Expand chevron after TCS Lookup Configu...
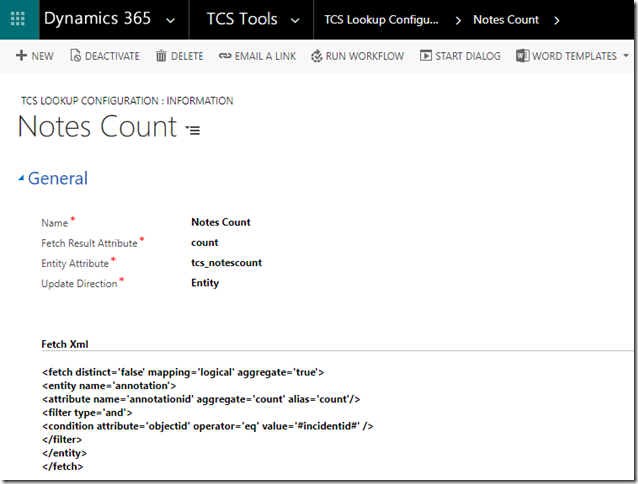Image resolution: width=638 pixels, height=484 pixels. click(458, 20)
